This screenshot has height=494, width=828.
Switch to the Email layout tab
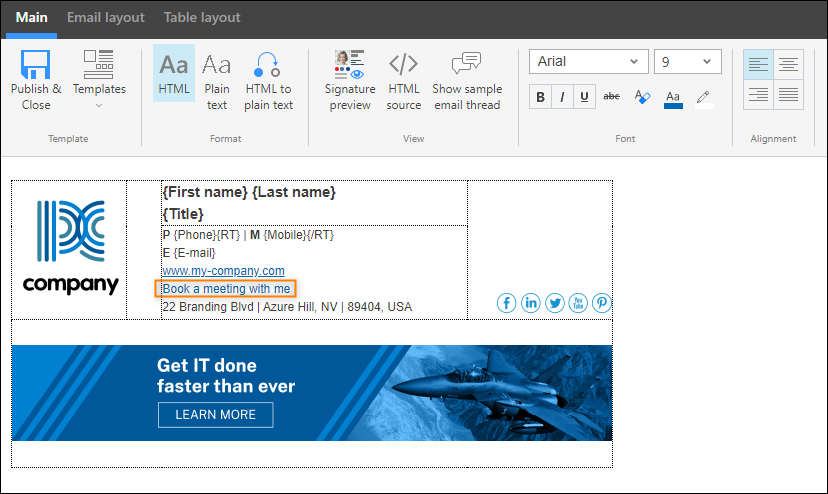click(106, 17)
